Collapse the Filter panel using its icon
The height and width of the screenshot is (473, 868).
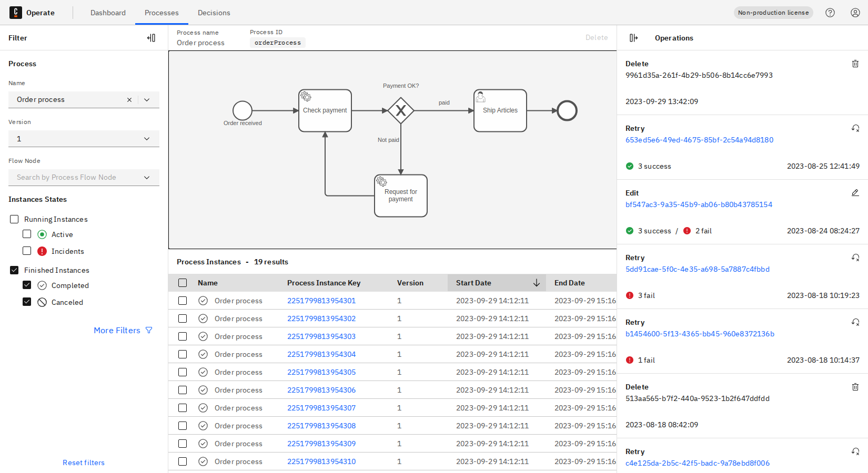tap(151, 38)
